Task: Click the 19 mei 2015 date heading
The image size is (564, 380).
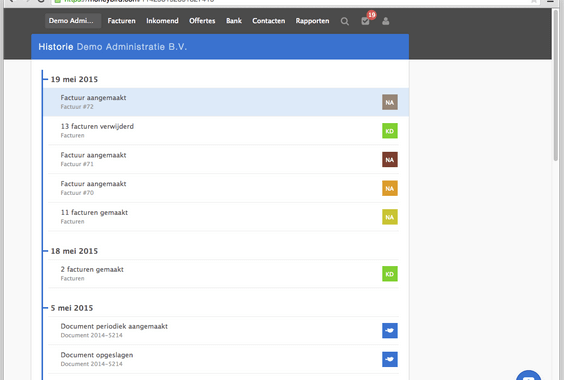Action: 74,79
